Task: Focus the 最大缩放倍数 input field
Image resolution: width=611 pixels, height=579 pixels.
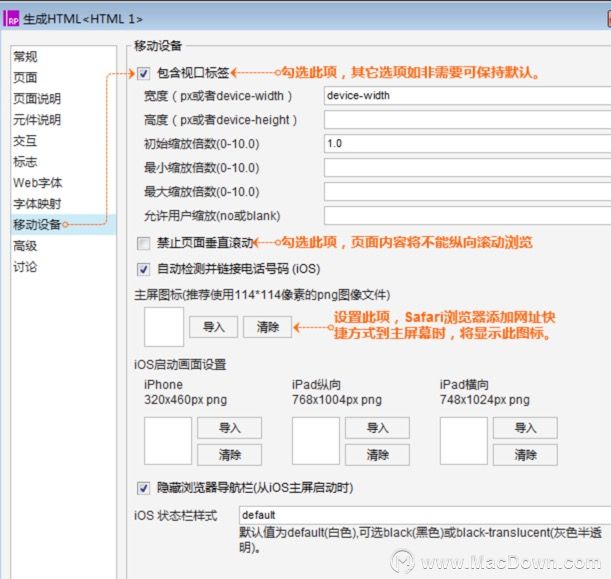Action: (467, 192)
